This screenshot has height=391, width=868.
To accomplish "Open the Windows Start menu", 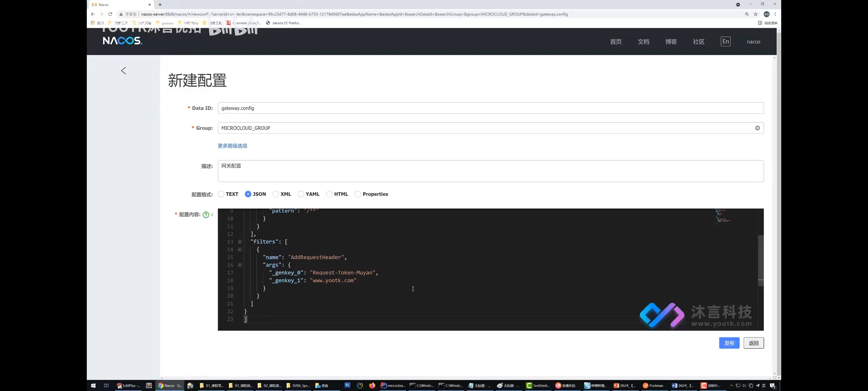I will (93, 386).
